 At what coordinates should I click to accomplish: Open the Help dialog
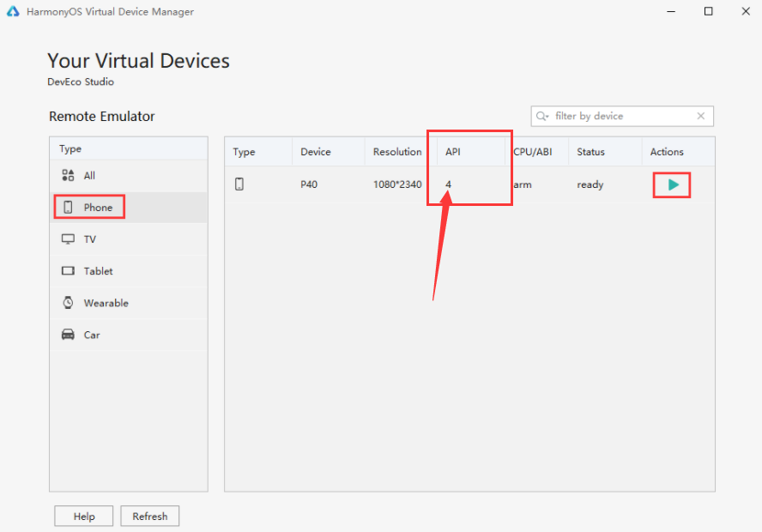[x=83, y=516]
